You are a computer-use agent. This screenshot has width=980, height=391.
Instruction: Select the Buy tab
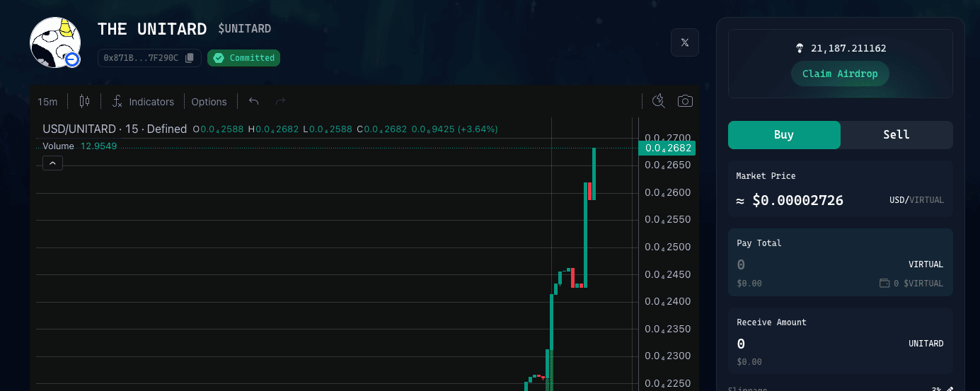coord(784,135)
